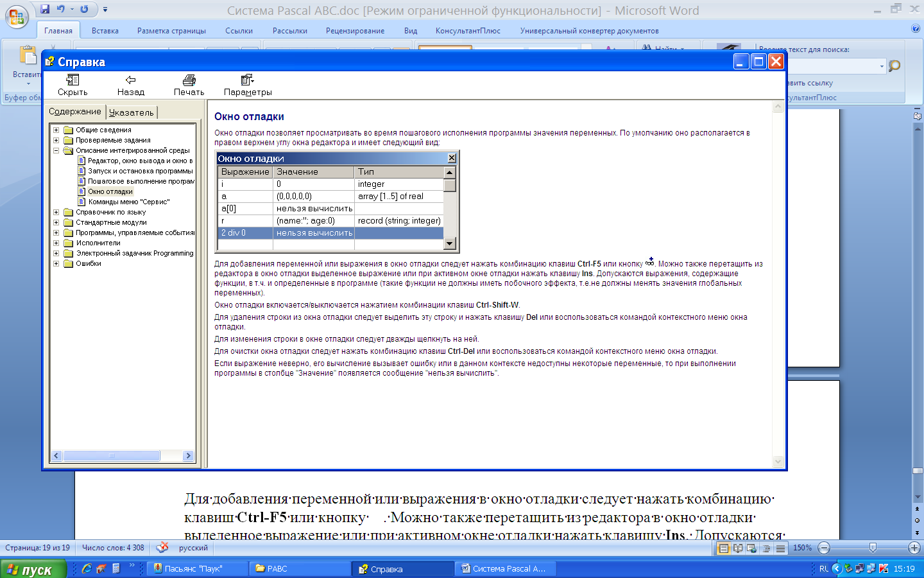Click the Скрыть (Hide) toolbar icon
The image size is (924, 578).
coord(73,80)
